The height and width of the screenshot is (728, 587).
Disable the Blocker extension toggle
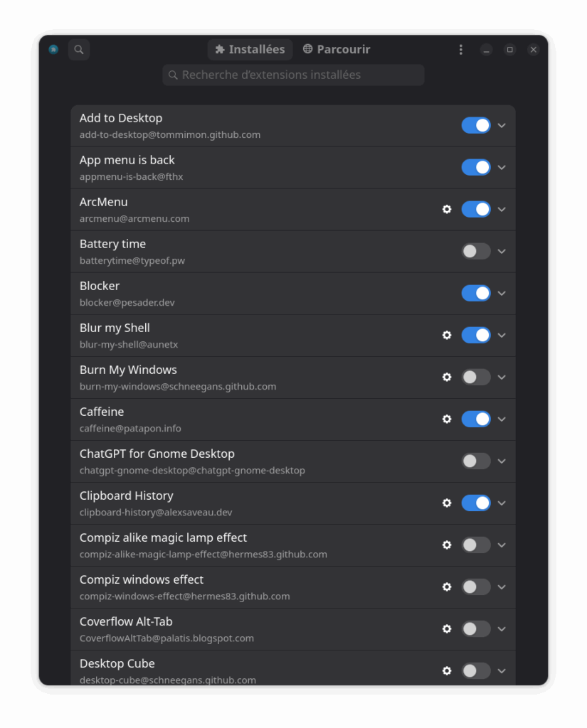tap(476, 294)
